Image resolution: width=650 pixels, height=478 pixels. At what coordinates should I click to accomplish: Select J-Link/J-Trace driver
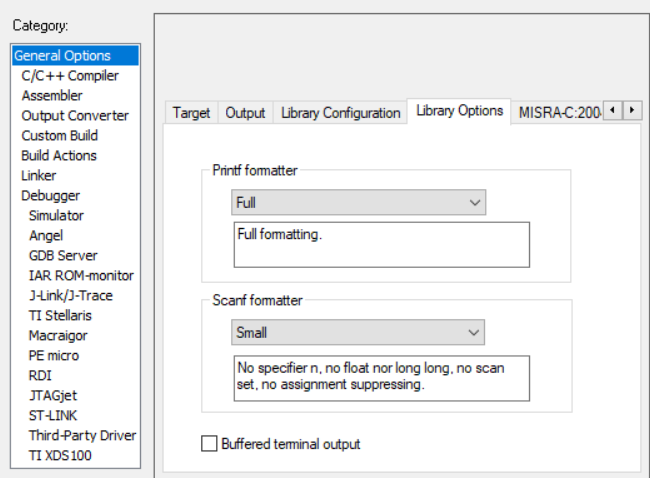click(71, 295)
